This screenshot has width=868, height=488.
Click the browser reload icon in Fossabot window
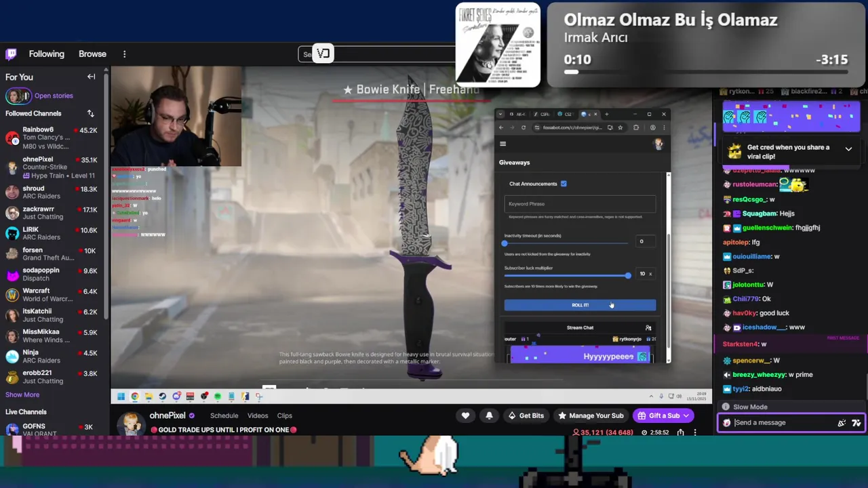[x=523, y=127]
